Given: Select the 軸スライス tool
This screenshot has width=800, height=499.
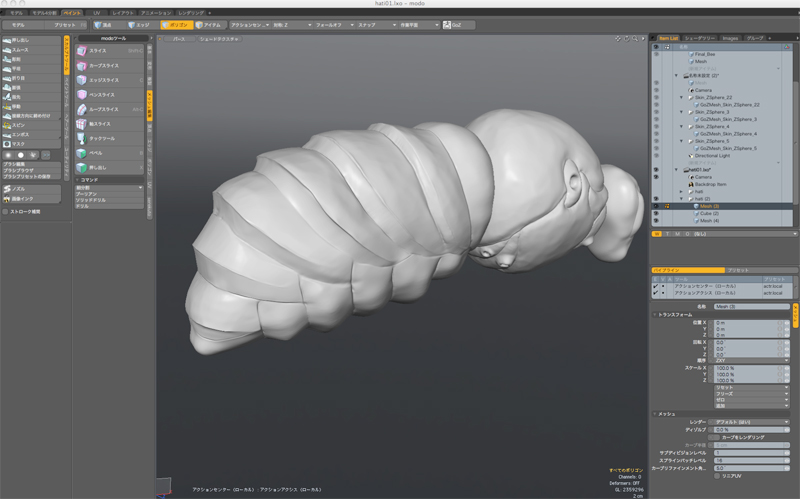Looking at the screenshot, I should [110, 123].
